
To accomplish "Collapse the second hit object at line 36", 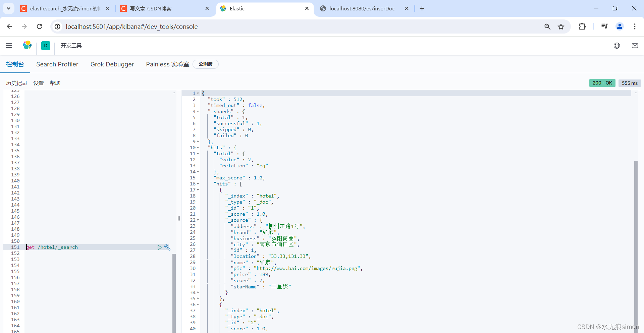I will coord(198,304).
